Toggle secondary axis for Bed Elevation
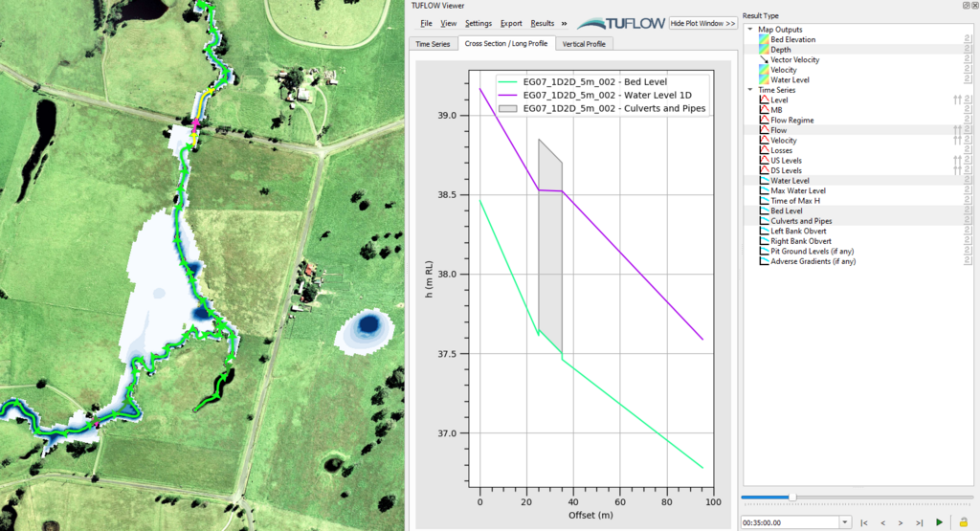The width and height of the screenshot is (980, 531). (968, 39)
